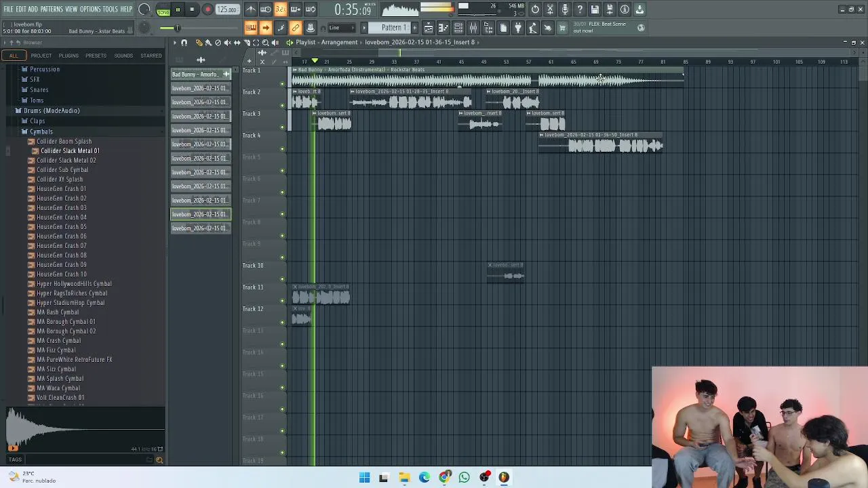Open the FILE menu
The image size is (868, 488).
[8, 9]
